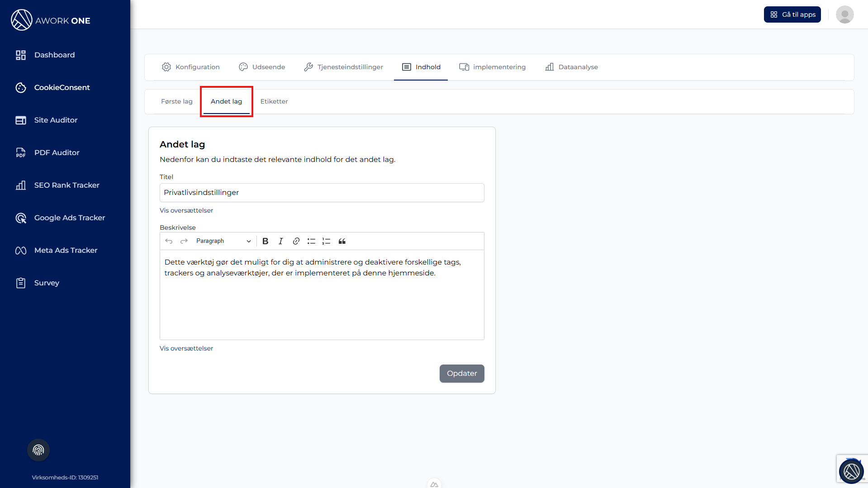Screen dimensions: 868x488
Task: Apply numbered list formatting
Action: pos(326,241)
